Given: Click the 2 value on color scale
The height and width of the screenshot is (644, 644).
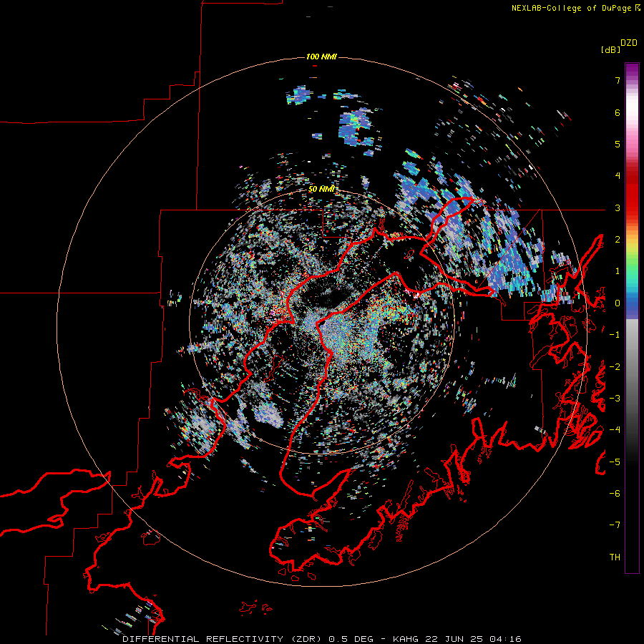Looking at the screenshot, I should [618, 240].
